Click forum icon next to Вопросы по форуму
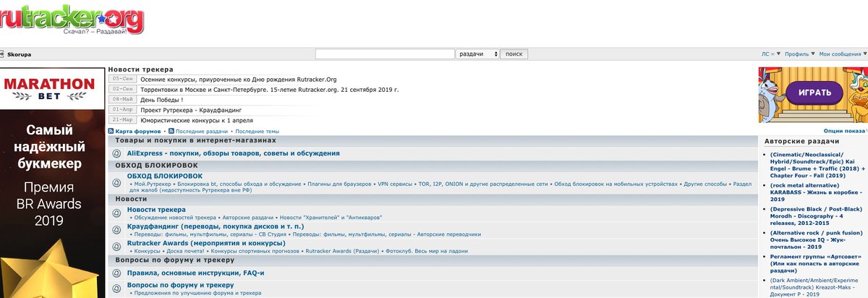The height and width of the screenshot is (298, 868). (x=117, y=289)
